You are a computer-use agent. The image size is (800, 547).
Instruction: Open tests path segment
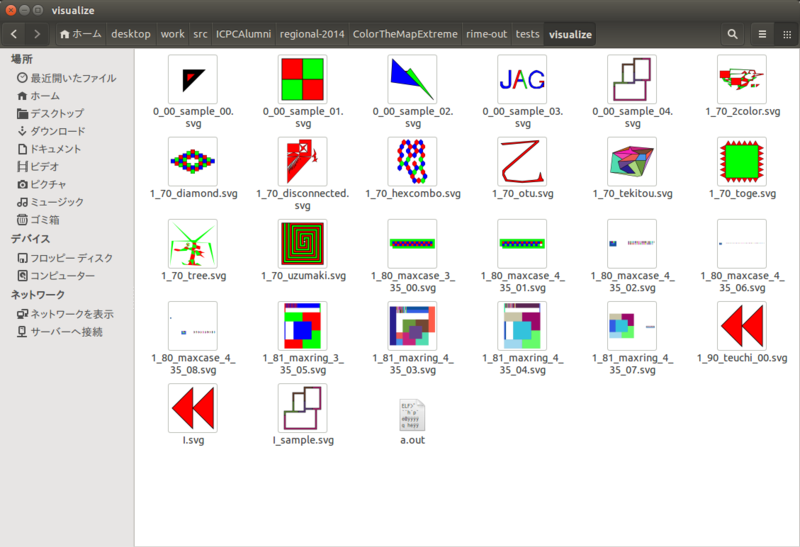[x=527, y=34]
